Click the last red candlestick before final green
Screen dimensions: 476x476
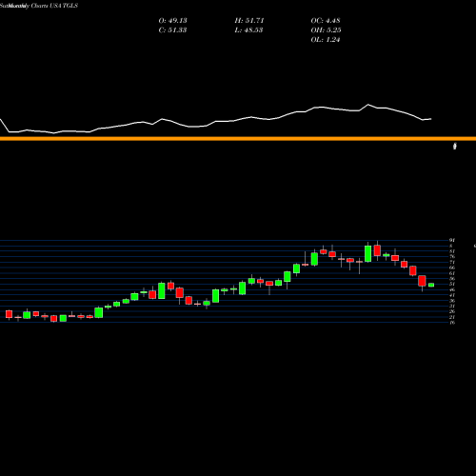click(x=422, y=281)
